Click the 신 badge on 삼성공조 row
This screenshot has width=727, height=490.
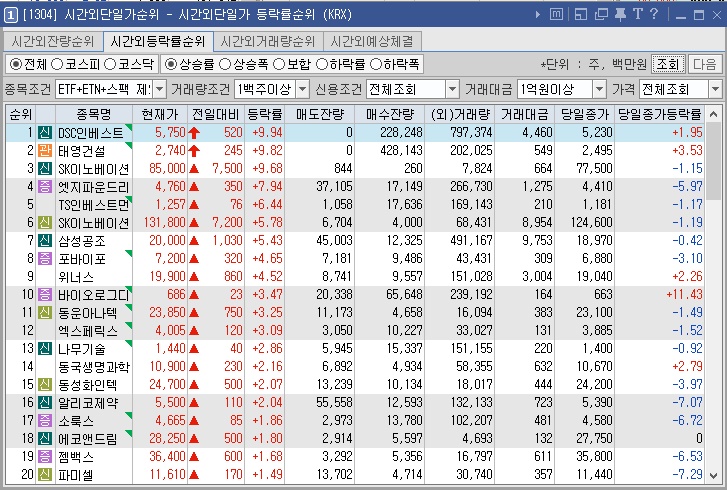[45, 241]
